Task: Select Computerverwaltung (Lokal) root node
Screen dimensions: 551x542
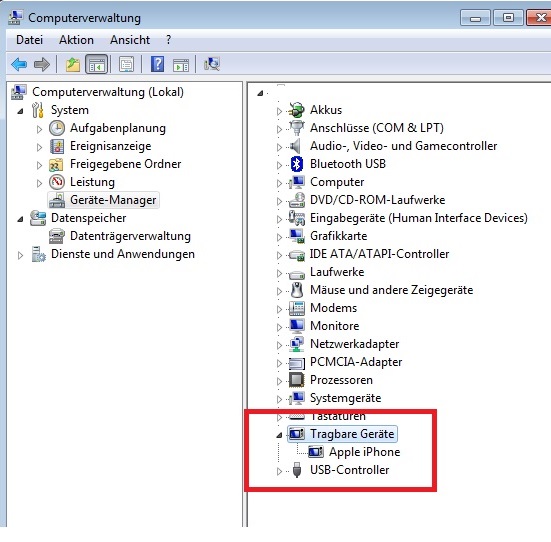Action: click(x=108, y=92)
